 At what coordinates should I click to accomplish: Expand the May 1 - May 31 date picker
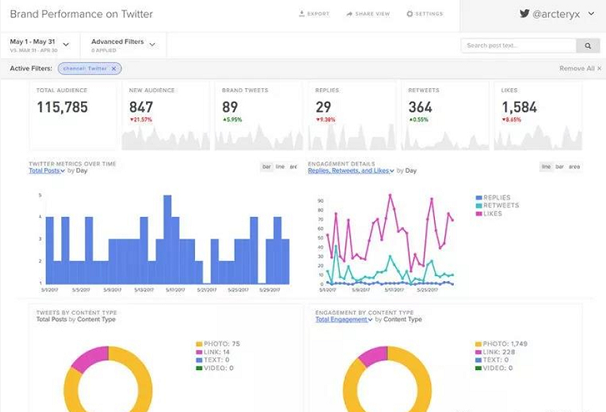click(x=66, y=44)
